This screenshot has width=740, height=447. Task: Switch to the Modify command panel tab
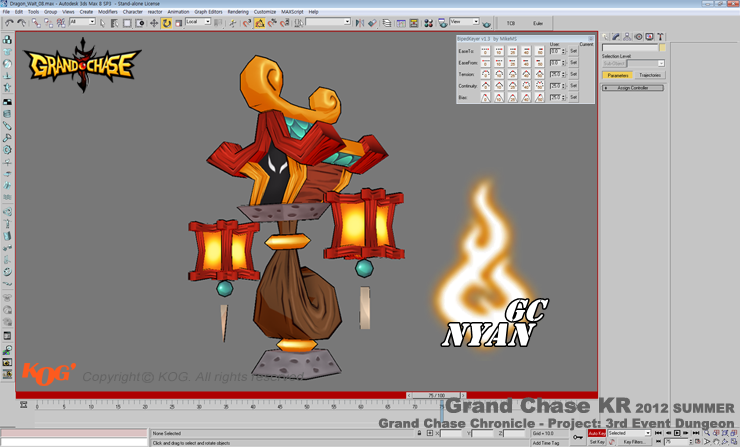[x=616, y=36]
